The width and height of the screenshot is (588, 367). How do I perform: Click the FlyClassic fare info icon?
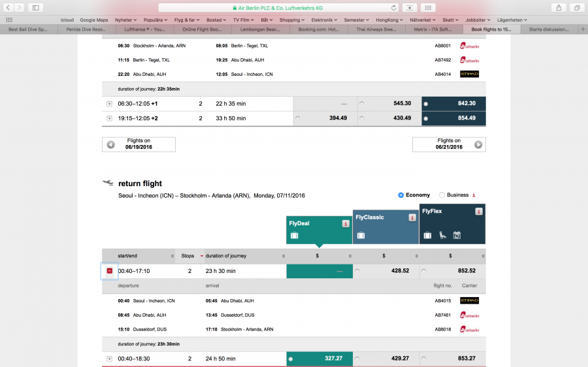pos(412,217)
